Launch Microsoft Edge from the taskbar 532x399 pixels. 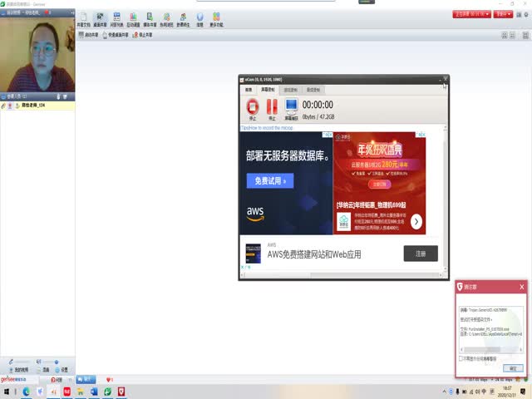click(26, 392)
